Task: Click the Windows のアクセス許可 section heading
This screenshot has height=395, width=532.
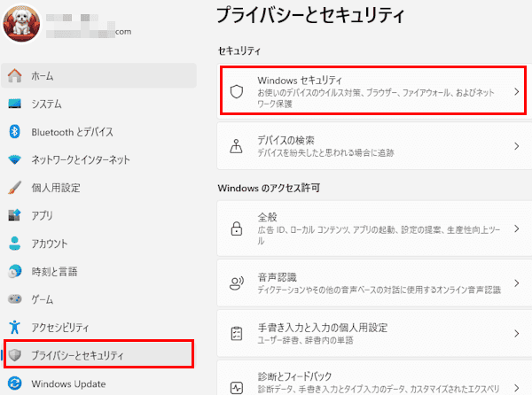Action: click(x=269, y=188)
